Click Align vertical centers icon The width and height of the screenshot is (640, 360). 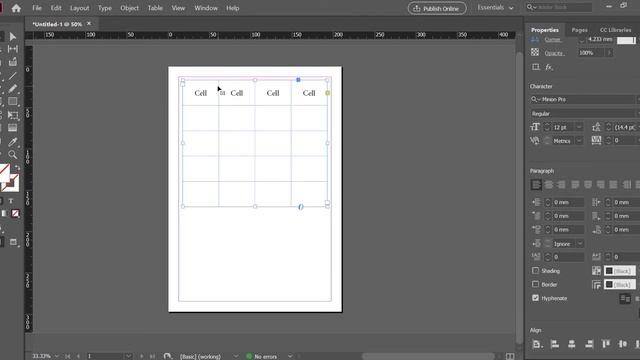[623, 344]
